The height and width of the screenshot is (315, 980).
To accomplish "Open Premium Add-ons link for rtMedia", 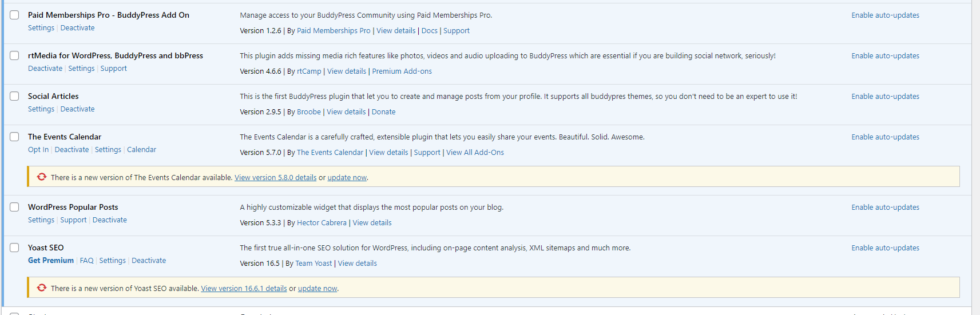I will click(402, 71).
